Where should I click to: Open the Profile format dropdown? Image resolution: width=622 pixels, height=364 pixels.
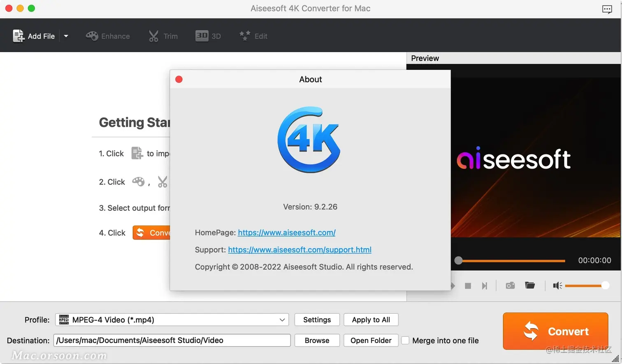(172, 320)
